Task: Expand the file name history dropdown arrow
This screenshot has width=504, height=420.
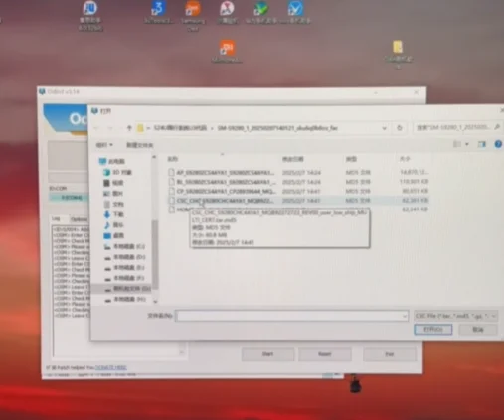Action: click(405, 316)
